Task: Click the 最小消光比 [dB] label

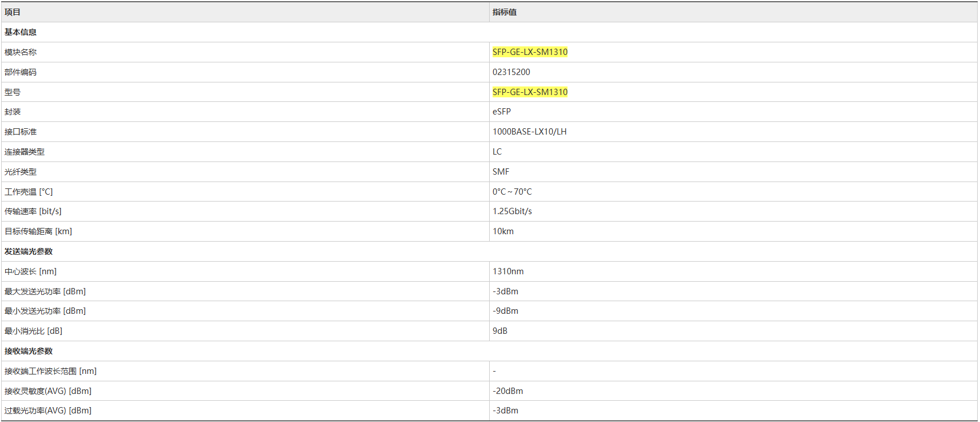Action: pyautogui.click(x=34, y=331)
